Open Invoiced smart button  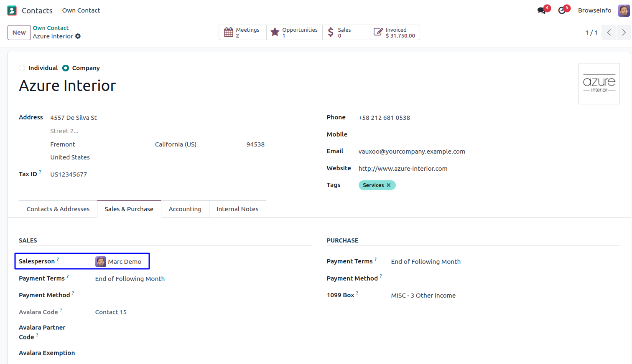(x=395, y=33)
